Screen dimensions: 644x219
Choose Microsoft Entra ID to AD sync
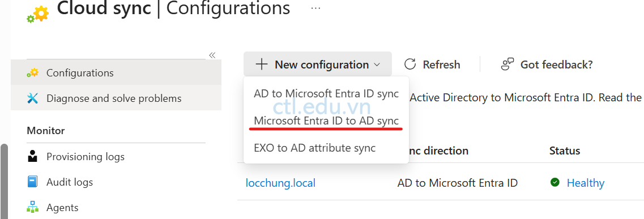click(x=326, y=121)
